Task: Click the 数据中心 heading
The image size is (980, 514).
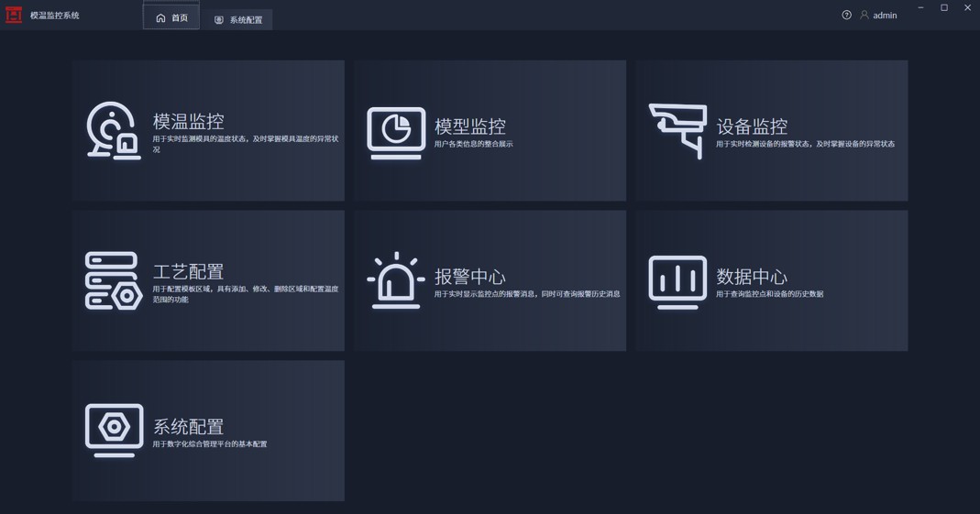Action: tap(752, 277)
